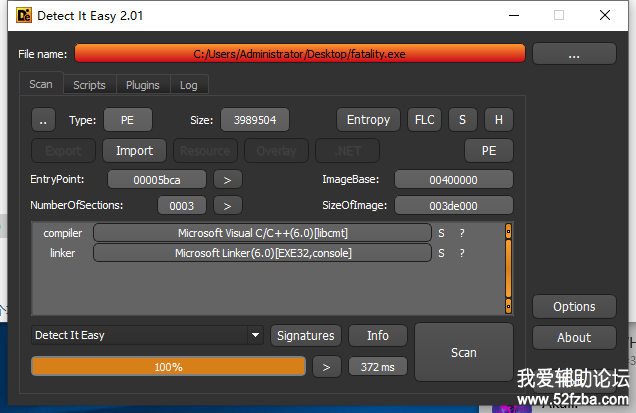
Task: Switch to the Scripts tab
Action: point(89,86)
